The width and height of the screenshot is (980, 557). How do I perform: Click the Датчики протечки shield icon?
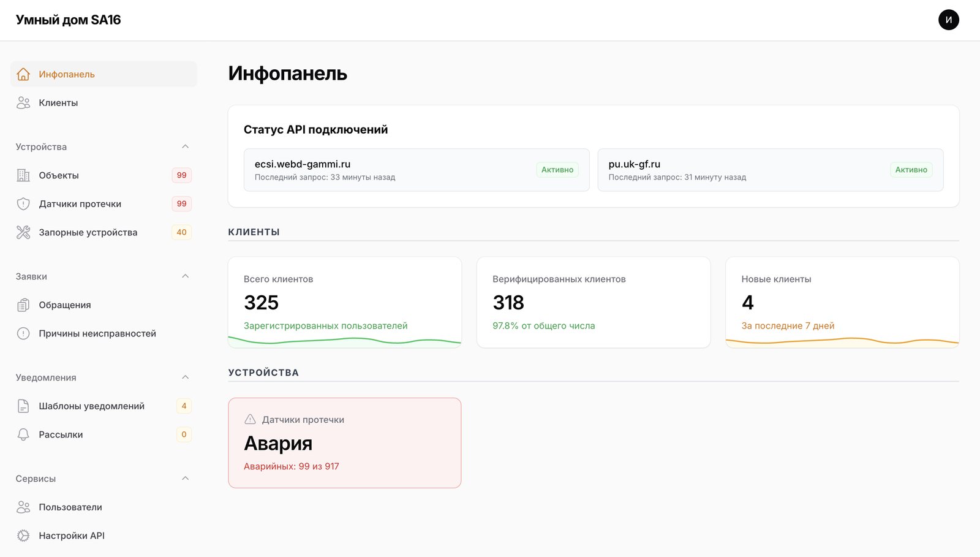coord(23,204)
